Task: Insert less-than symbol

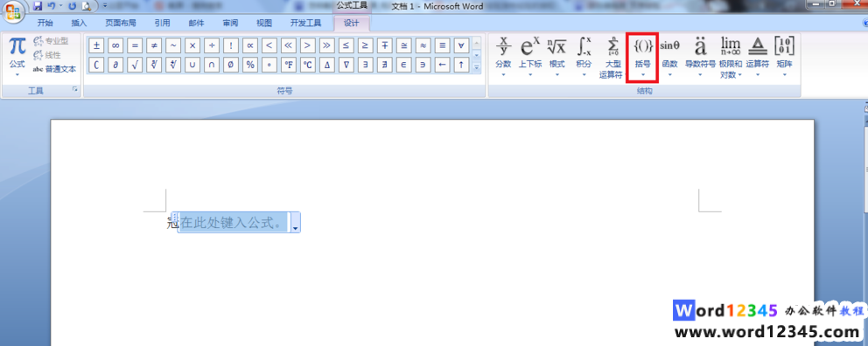Action: click(269, 45)
